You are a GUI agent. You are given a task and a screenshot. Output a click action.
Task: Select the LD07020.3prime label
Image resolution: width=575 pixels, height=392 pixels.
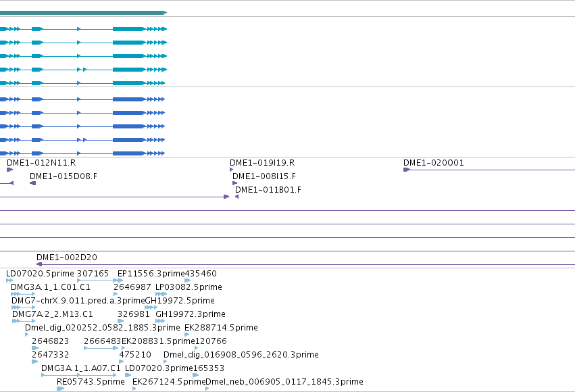click(159, 368)
